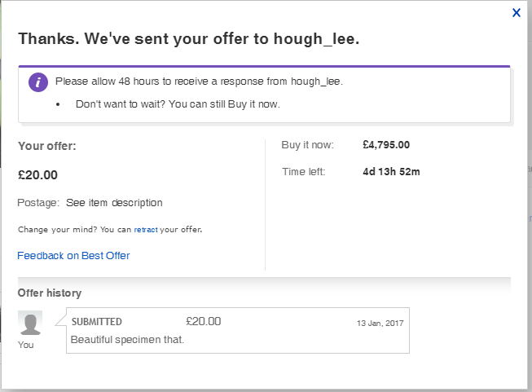This screenshot has width=532, height=392.
Task: Click the £4,795.00 Buy it now price
Action: click(x=386, y=145)
